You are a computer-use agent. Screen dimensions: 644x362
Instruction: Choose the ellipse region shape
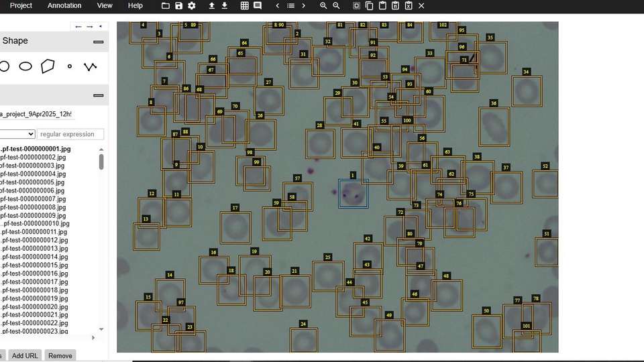pyautogui.click(x=25, y=66)
